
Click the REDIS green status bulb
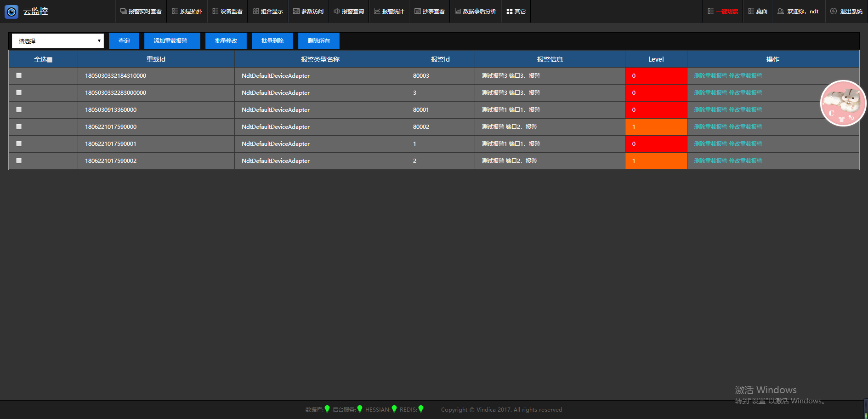click(x=421, y=409)
